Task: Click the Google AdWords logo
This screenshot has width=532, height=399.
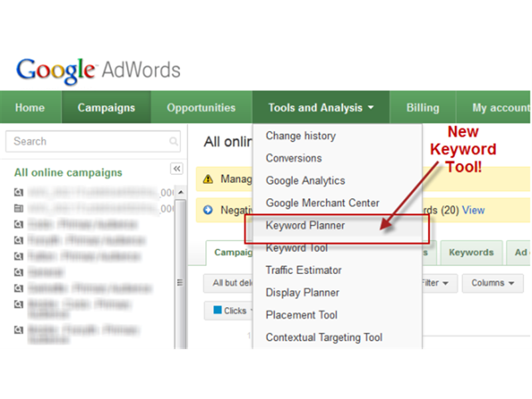Action: coord(98,70)
